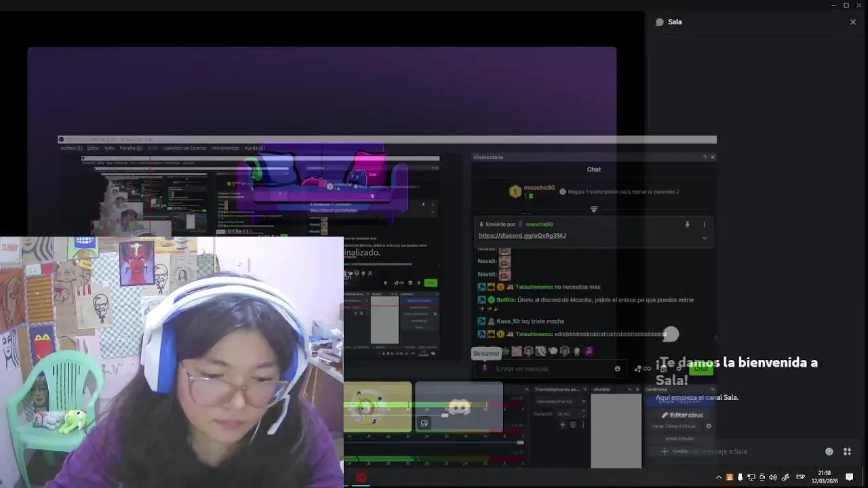Open the Editar menu in OBS

93,148
